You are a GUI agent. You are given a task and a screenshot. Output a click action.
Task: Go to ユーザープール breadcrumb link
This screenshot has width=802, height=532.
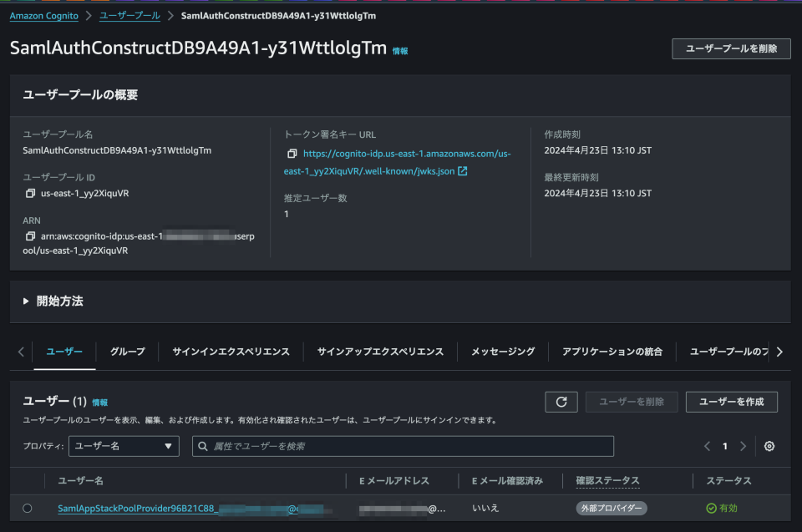point(130,16)
